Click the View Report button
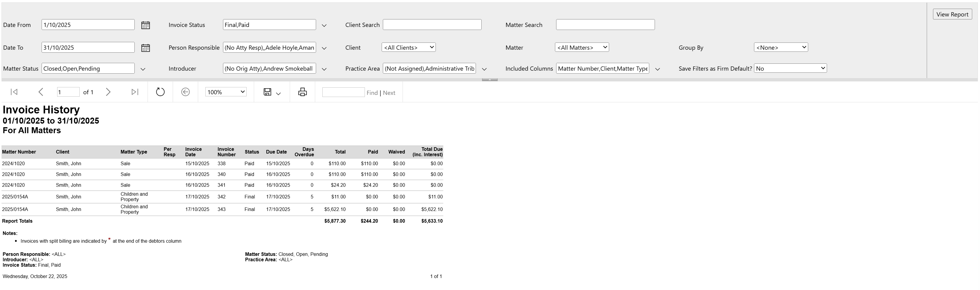 tap(952, 14)
